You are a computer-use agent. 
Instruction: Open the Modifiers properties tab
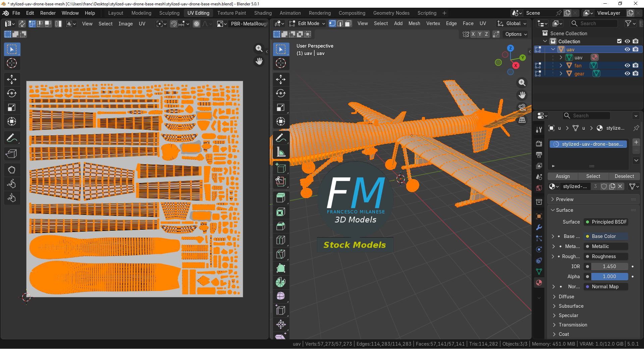[x=539, y=227]
